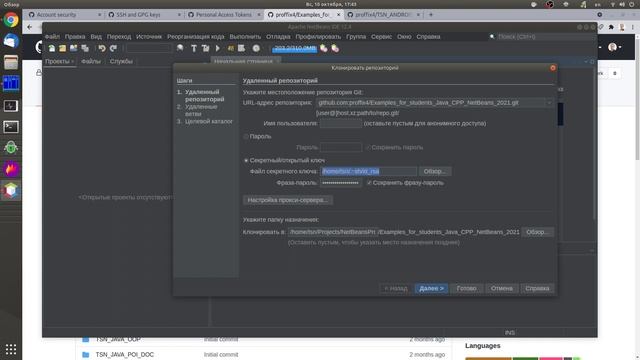Click the Фраза-пароль input field
Viewport: 640px width, 360px height.
(341, 183)
